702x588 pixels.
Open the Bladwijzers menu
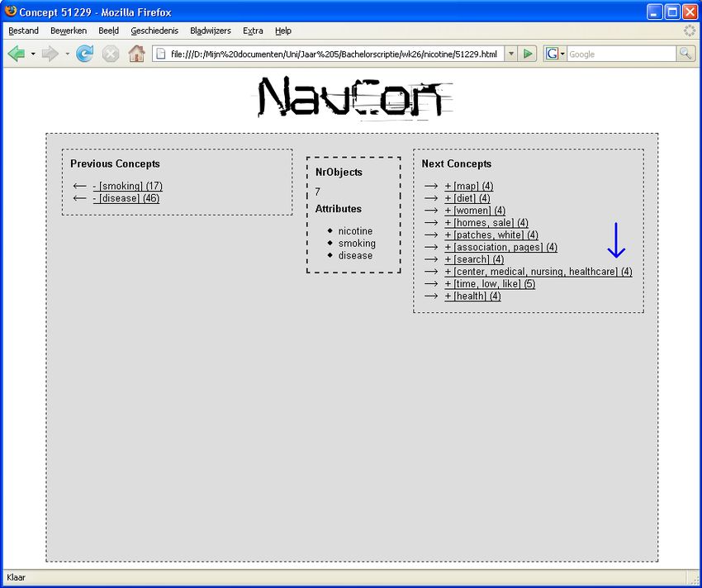(x=211, y=31)
